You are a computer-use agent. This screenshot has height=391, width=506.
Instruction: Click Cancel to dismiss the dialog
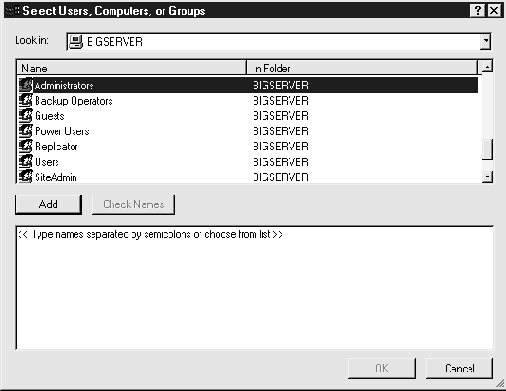pyautogui.click(x=459, y=368)
